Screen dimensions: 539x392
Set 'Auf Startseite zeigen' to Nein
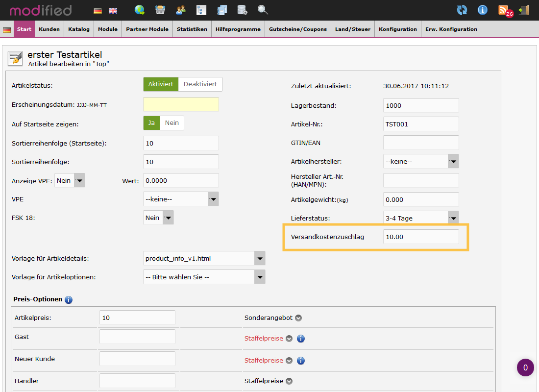click(171, 123)
